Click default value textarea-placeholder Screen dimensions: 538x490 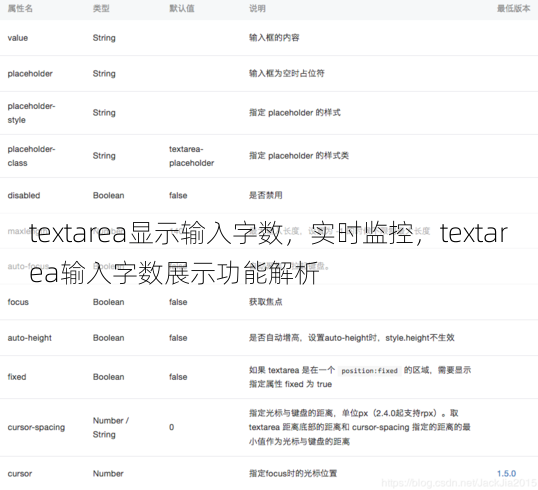coord(191,156)
